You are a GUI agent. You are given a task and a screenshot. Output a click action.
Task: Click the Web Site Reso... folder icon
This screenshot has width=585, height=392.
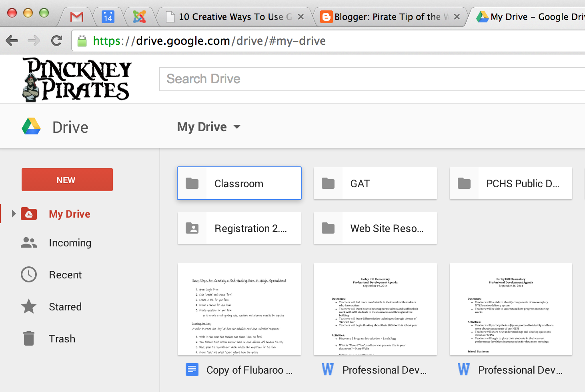328,228
